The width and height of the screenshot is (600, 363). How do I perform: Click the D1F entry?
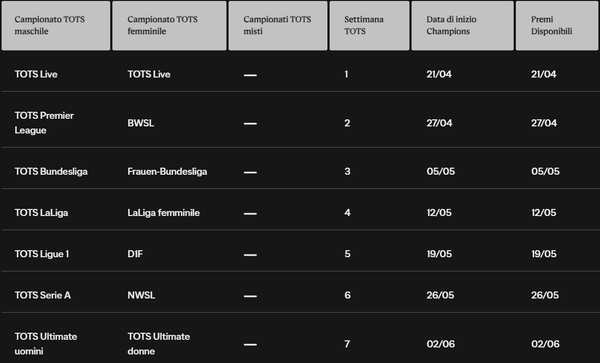pos(135,254)
